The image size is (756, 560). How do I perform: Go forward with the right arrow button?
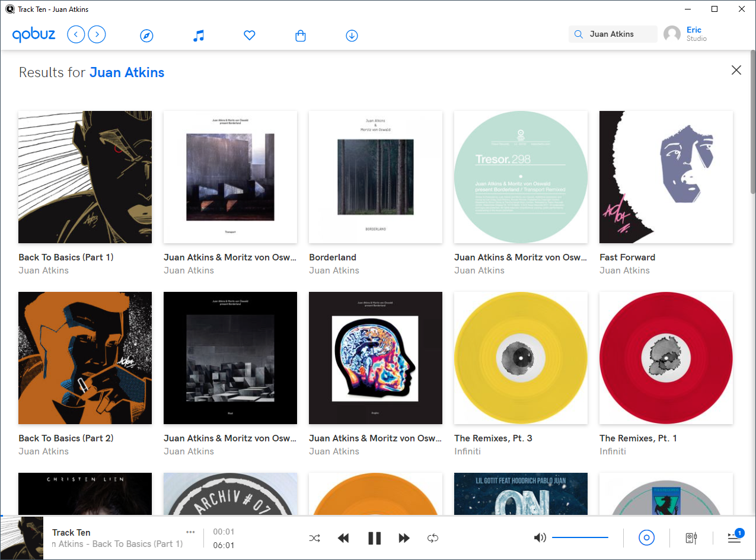[x=97, y=35]
